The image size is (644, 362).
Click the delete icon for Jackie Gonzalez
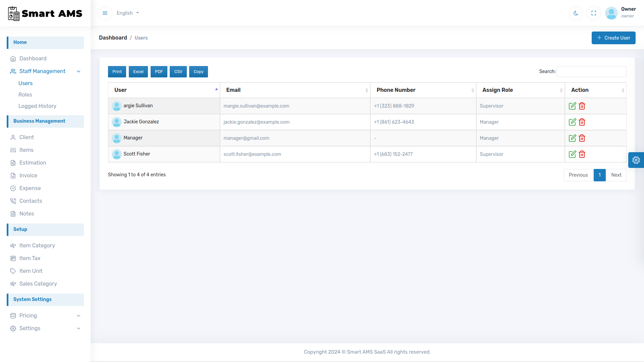[582, 122]
